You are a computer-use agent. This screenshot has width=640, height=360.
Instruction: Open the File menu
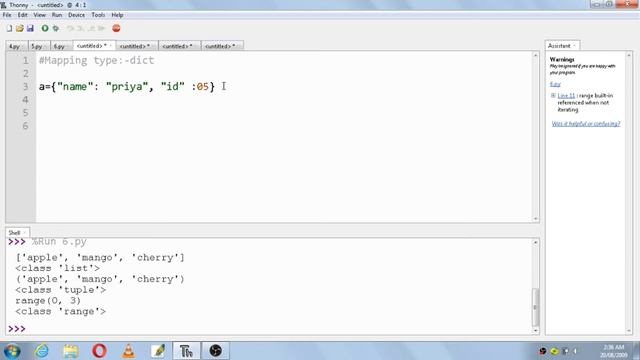(x=7, y=15)
